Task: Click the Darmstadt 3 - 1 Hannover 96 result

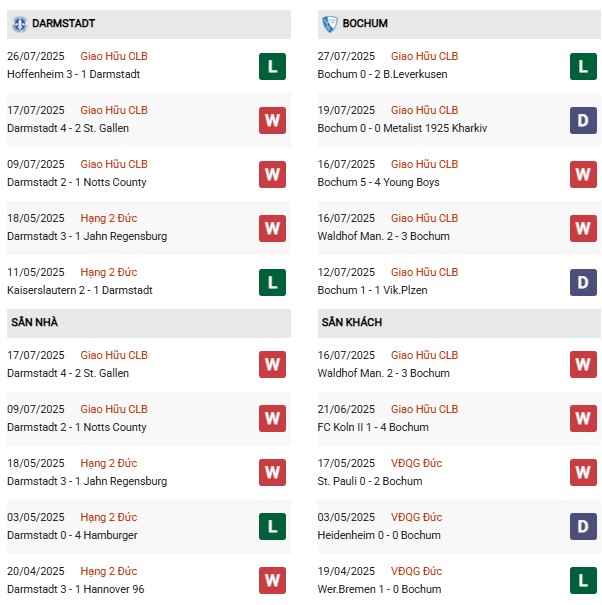Action: point(75,589)
